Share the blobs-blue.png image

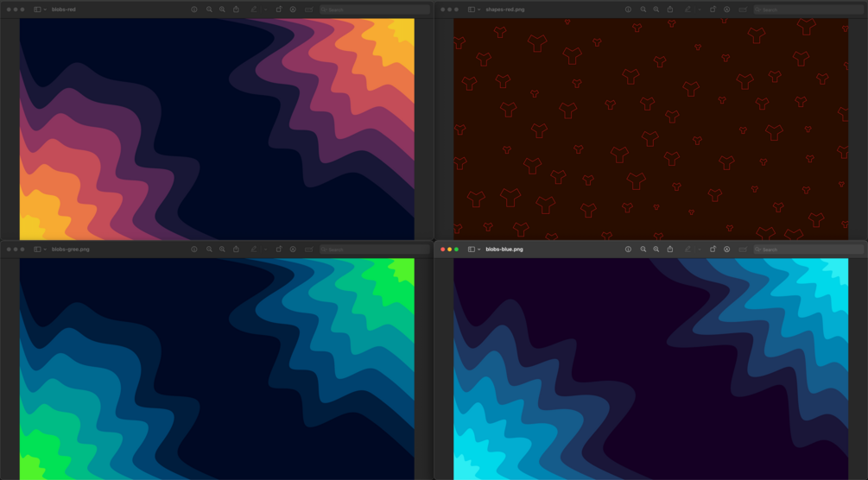670,249
